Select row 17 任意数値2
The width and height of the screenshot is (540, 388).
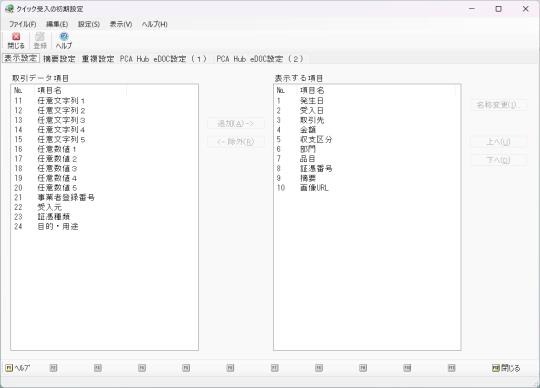coord(104,159)
